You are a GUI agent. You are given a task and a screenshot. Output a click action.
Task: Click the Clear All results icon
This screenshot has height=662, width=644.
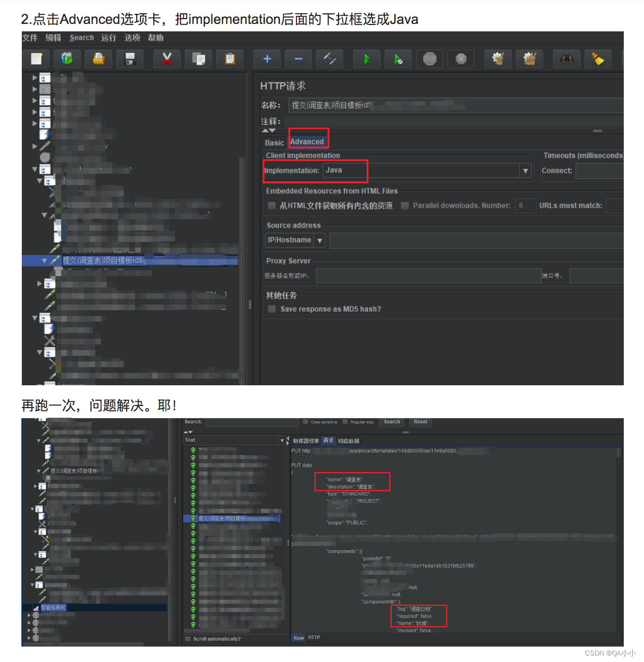click(530, 59)
